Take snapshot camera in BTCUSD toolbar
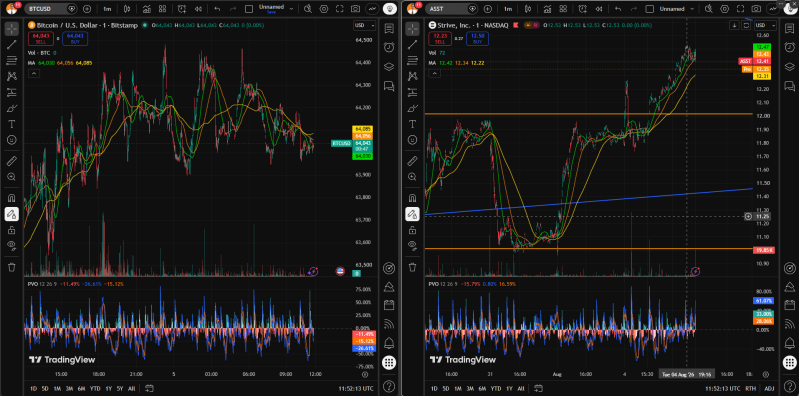This screenshot has width=799, height=396. tap(355, 9)
